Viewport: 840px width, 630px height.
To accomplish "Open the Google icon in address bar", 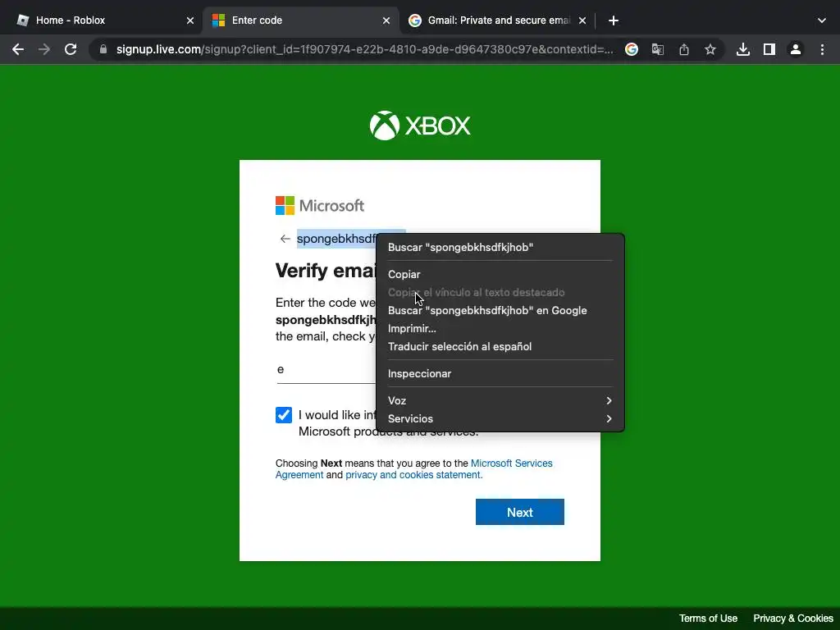I will [632, 50].
